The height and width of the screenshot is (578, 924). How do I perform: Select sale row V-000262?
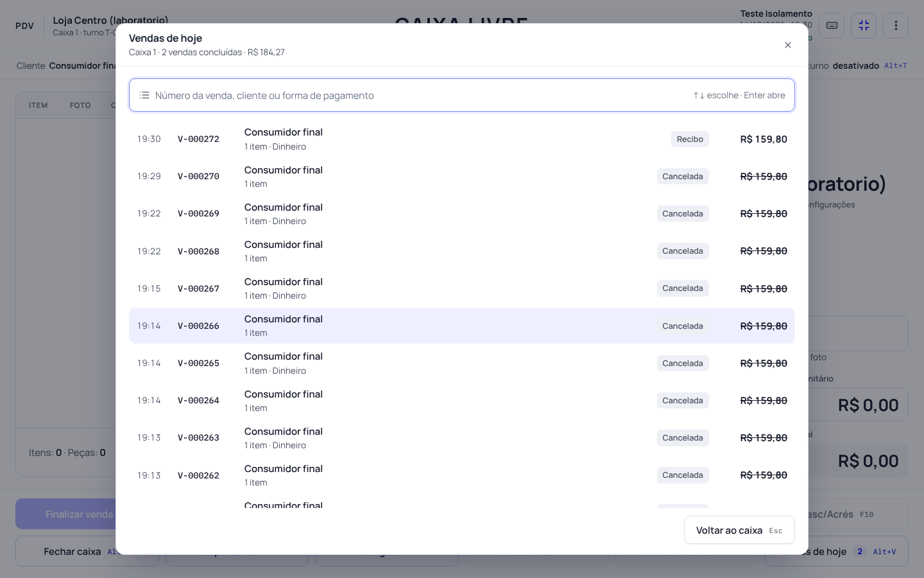click(x=462, y=475)
